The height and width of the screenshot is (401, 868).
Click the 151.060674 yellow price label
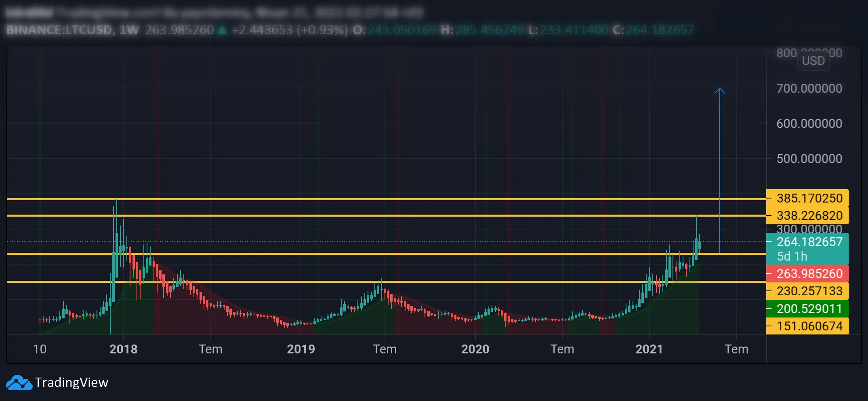click(x=807, y=326)
